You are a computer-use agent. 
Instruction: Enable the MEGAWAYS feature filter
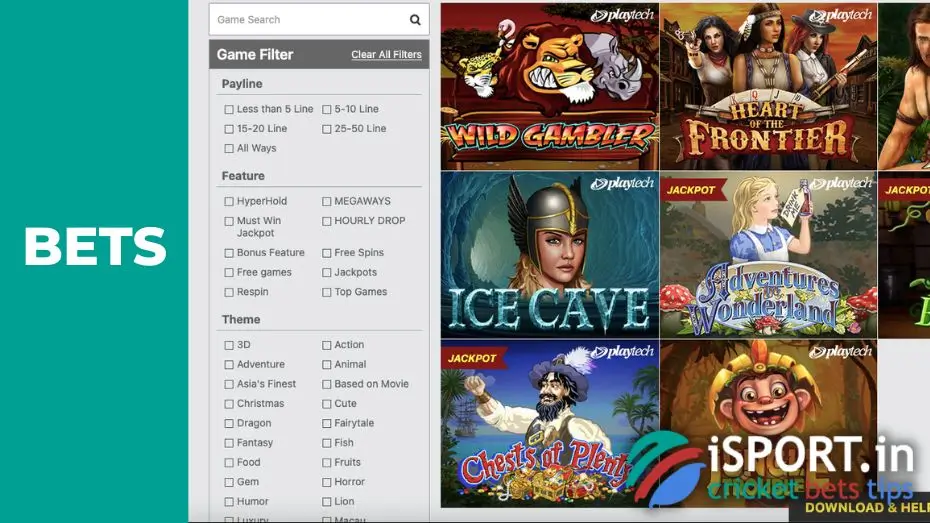click(x=327, y=202)
